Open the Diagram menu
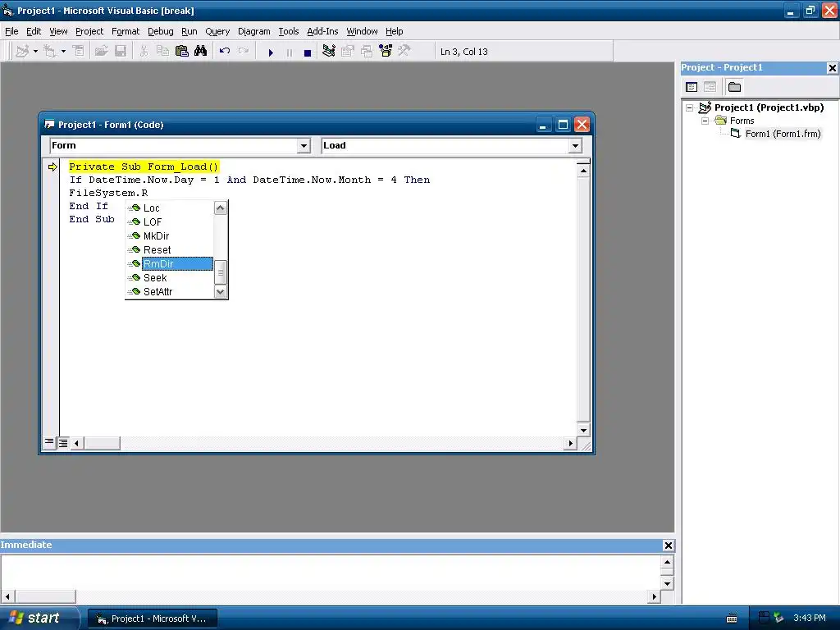 (254, 31)
